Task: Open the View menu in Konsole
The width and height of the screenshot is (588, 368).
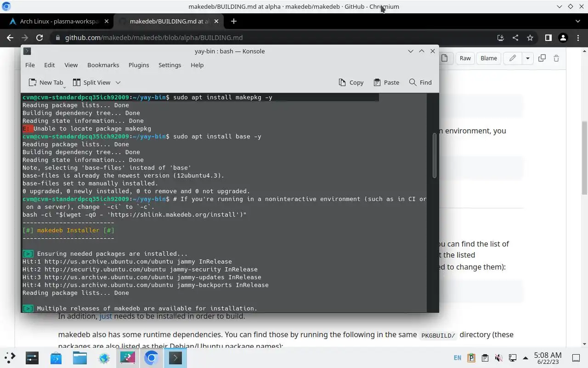Action: (x=71, y=65)
